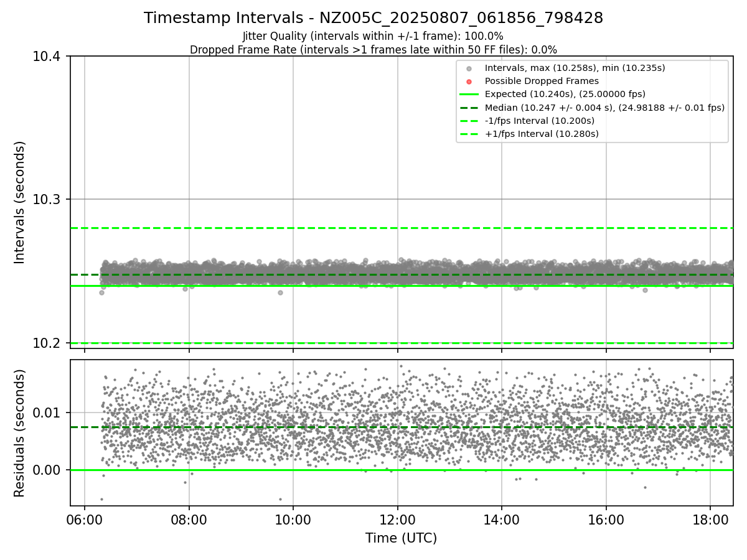The width and height of the screenshot is (747, 560).
Task: Click the red dot marker beside 'Possible Dropped Frames'
Action: [x=469, y=82]
